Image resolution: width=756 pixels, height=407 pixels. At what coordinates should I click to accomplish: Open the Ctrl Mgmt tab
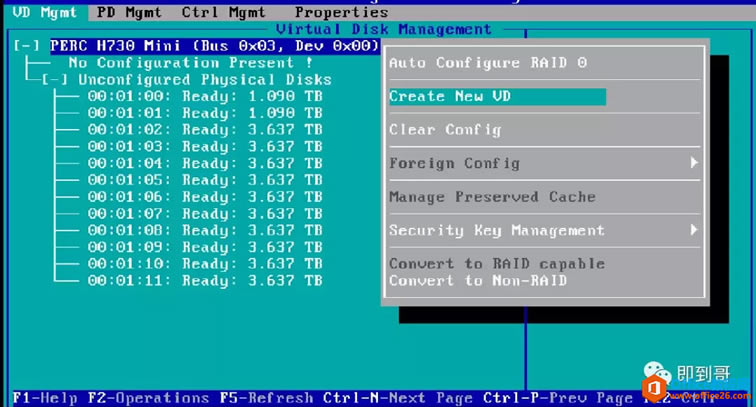tap(223, 13)
